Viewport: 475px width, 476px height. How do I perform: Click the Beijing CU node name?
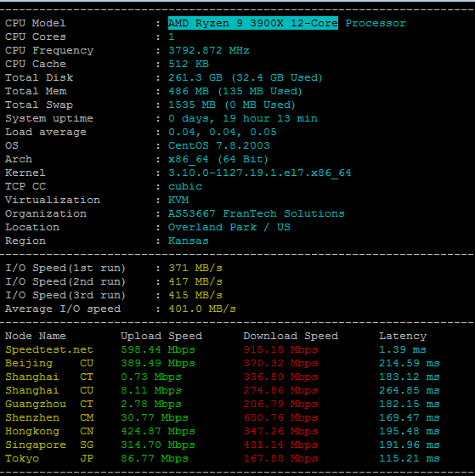(49, 363)
